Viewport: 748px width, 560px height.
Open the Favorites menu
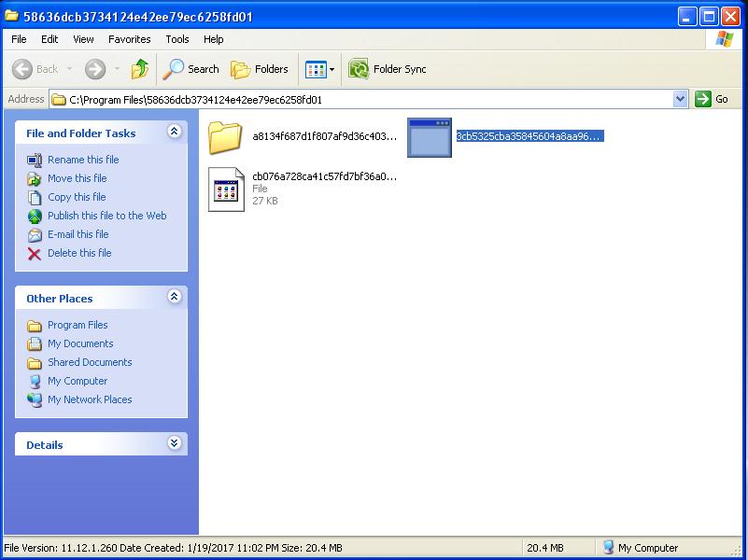click(x=129, y=39)
